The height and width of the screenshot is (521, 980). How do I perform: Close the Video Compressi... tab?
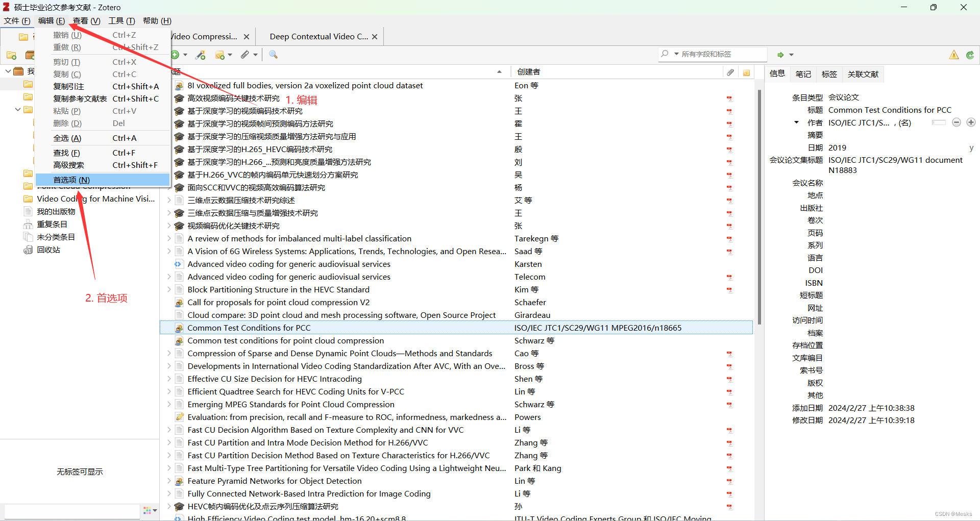pyautogui.click(x=247, y=37)
